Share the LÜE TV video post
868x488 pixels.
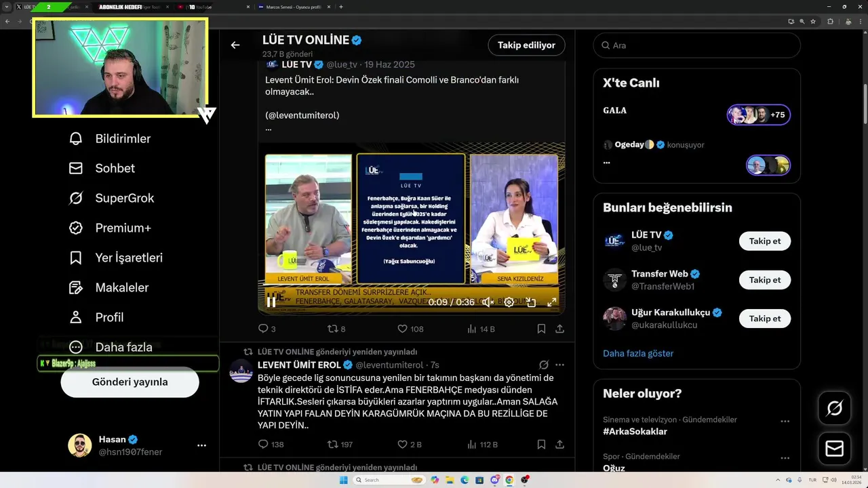(559, 329)
